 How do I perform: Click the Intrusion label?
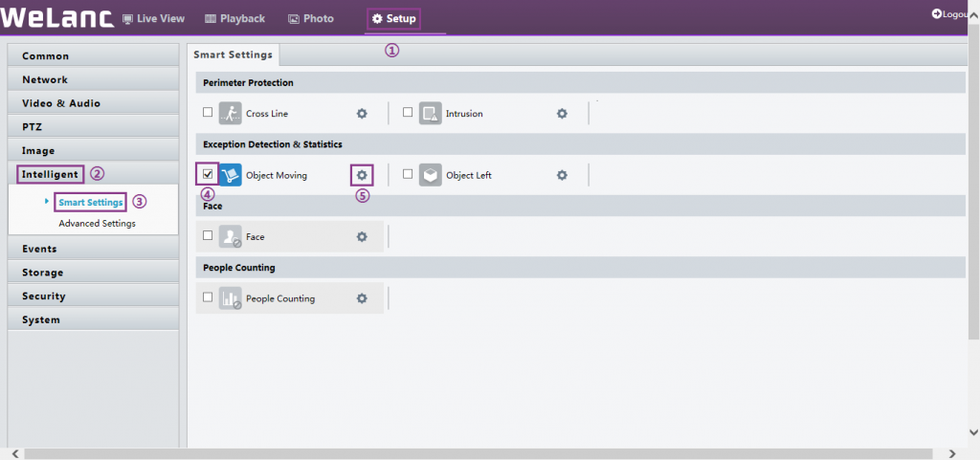tap(464, 114)
